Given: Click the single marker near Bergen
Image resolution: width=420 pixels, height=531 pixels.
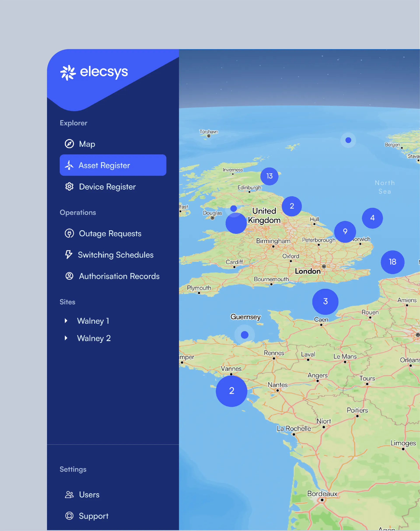Looking at the screenshot, I should (x=348, y=140).
